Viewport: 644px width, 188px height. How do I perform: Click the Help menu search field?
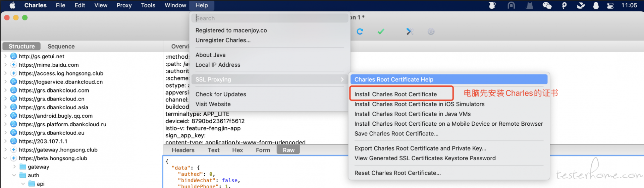pos(270,18)
